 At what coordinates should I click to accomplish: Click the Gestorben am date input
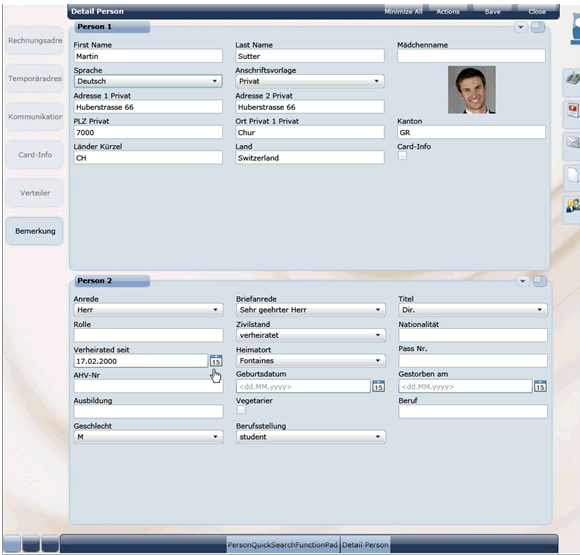coord(465,386)
